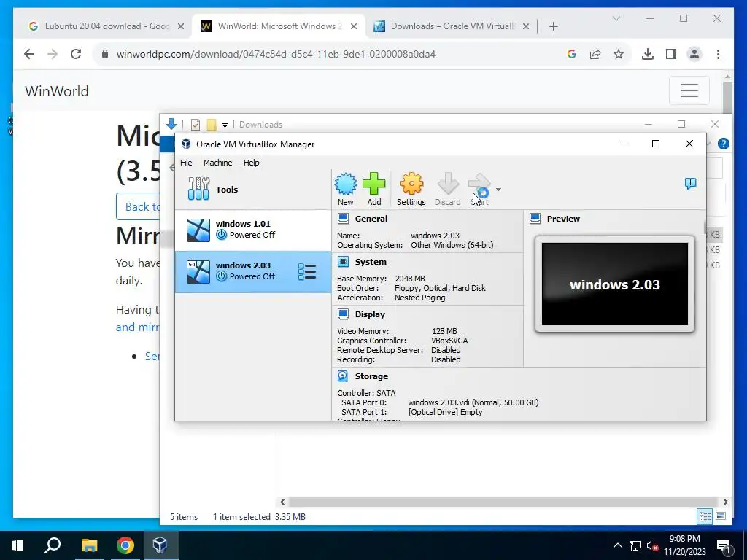Open the Machine menu
Screen dimensions: 747x560
217,163
